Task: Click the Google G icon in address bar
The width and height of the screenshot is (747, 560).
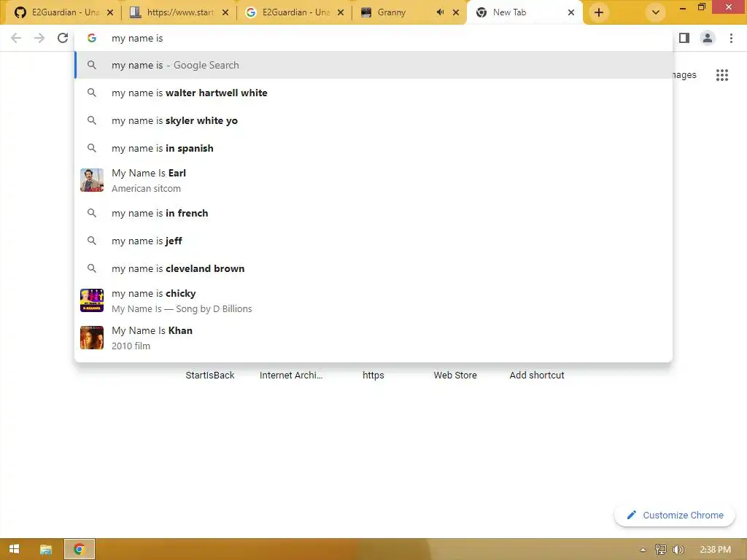Action: click(x=91, y=38)
